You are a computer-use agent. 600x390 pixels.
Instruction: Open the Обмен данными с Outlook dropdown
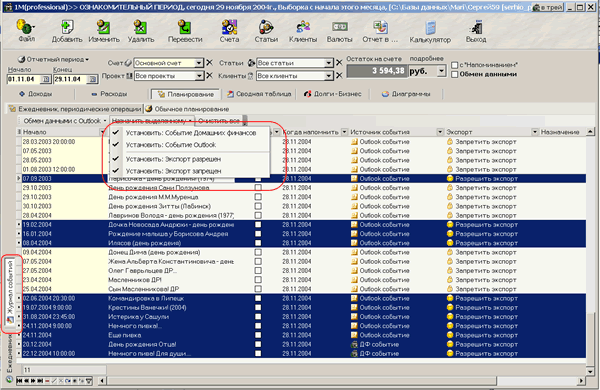(x=65, y=121)
